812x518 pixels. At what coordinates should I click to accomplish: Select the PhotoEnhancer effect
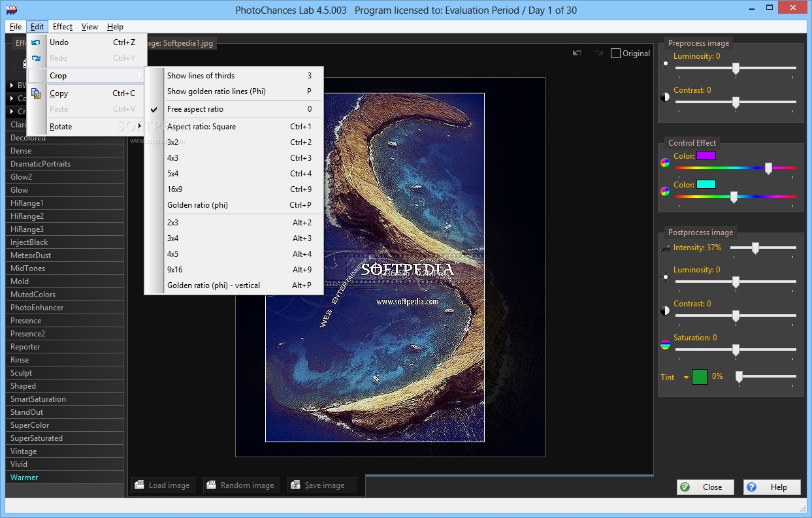(65, 308)
